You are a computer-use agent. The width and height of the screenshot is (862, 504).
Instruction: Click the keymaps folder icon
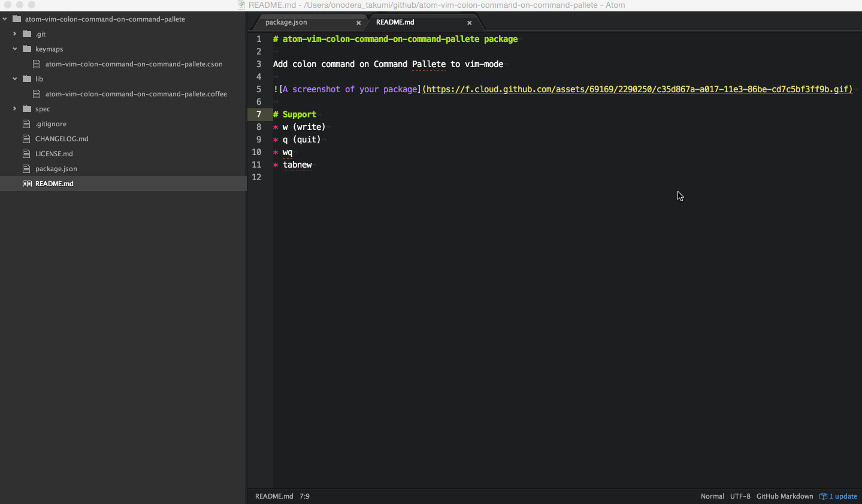coord(27,48)
